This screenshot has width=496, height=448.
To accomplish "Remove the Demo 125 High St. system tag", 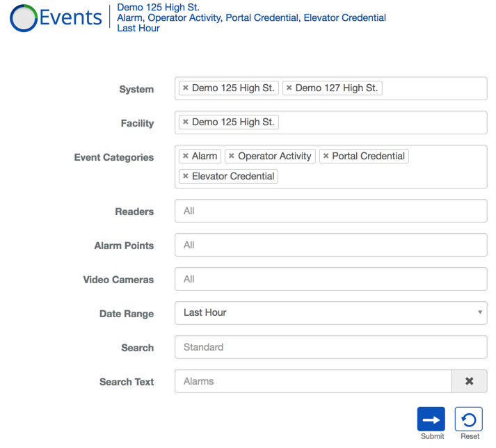I will click(185, 88).
